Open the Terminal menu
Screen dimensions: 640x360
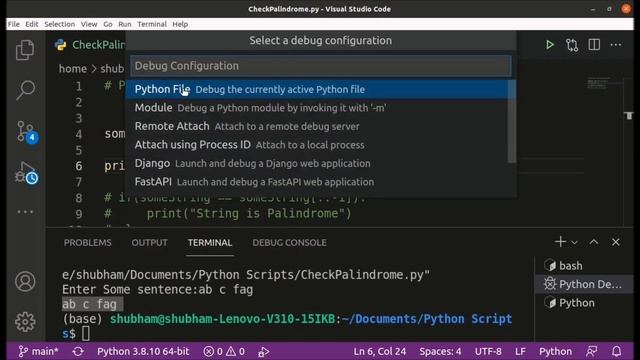(x=152, y=24)
